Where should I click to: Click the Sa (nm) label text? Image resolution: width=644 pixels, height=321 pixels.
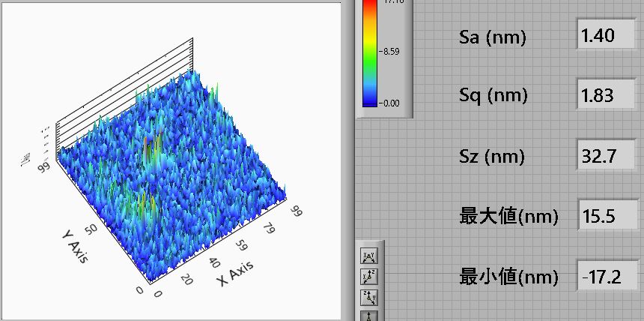pos(492,37)
